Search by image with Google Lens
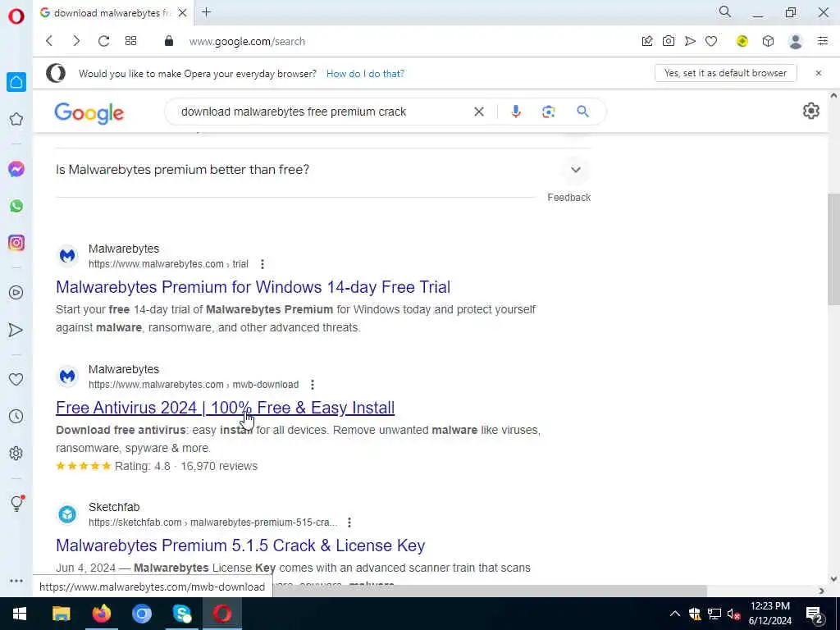This screenshot has height=630, width=840. [x=548, y=112]
